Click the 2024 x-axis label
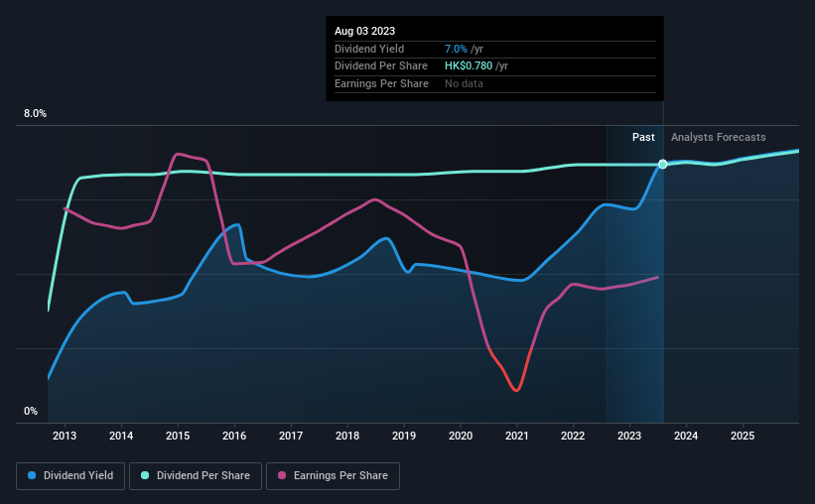The width and height of the screenshot is (815, 504). tap(686, 436)
